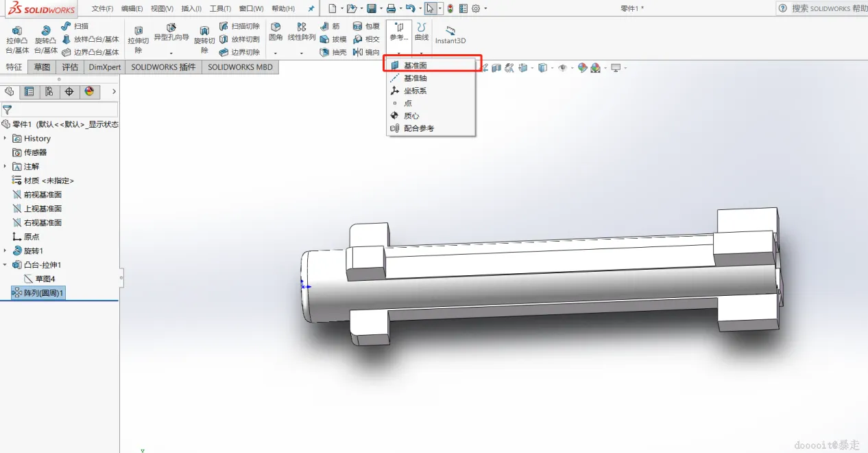Image resolution: width=868 pixels, height=453 pixels.
Task: Choose the 拔模 draft tool
Action: [x=334, y=39]
